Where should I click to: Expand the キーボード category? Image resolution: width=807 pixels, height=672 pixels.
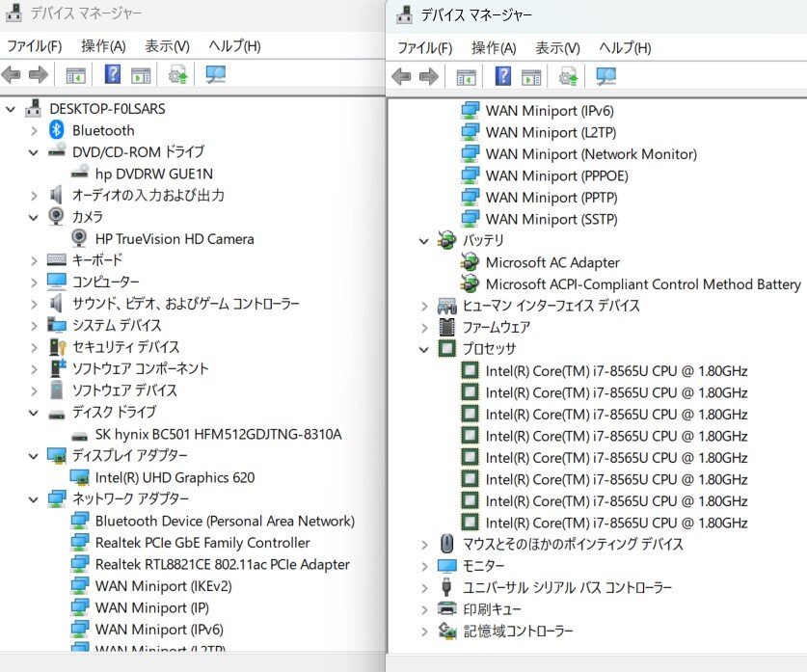pyautogui.click(x=34, y=261)
